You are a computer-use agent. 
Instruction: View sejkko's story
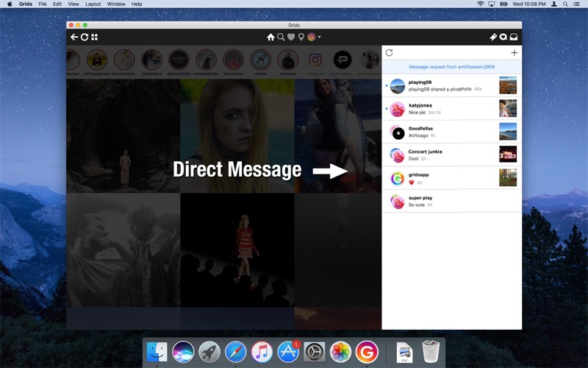[x=261, y=60]
